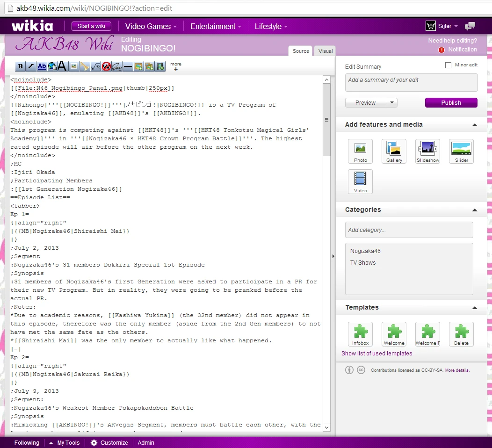Collapse the Templates section

(x=475, y=308)
